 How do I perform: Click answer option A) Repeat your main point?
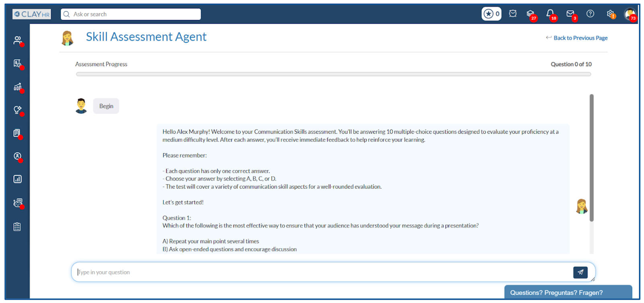point(211,241)
